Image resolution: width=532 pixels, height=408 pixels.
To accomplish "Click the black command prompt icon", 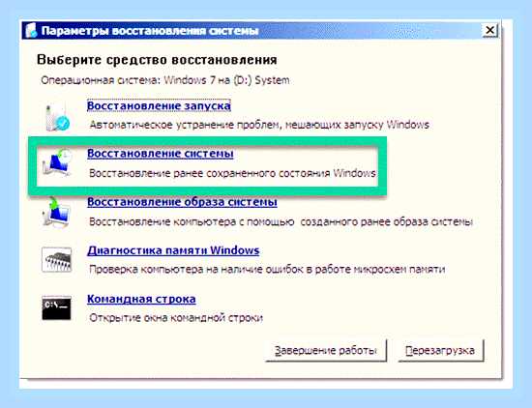I will [56, 308].
